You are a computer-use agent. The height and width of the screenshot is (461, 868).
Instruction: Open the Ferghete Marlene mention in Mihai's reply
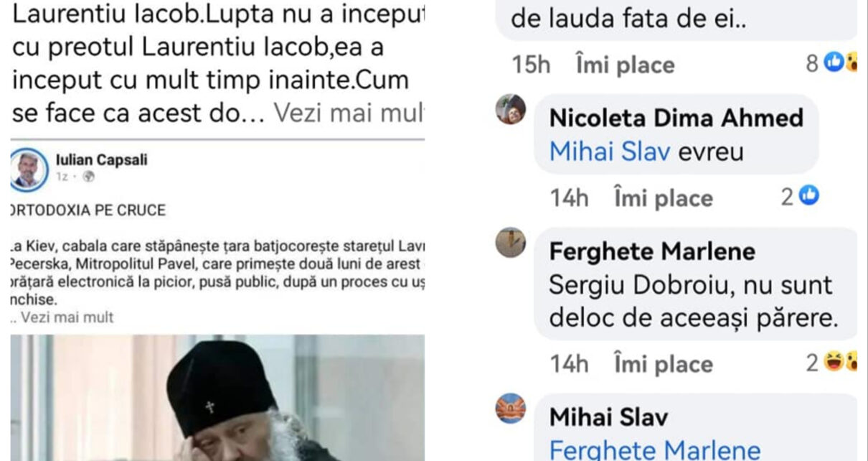pos(654,450)
